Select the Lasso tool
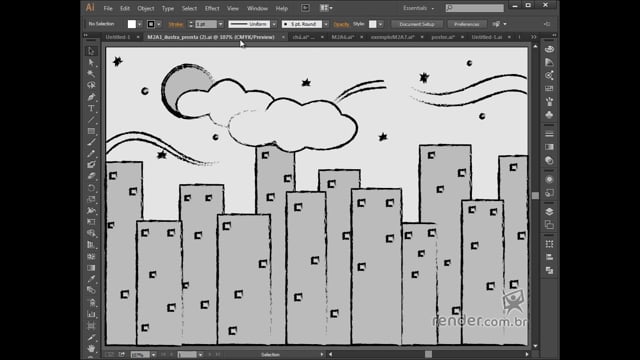Screen dimensions: 640x360 pyautogui.click(x=91, y=85)
